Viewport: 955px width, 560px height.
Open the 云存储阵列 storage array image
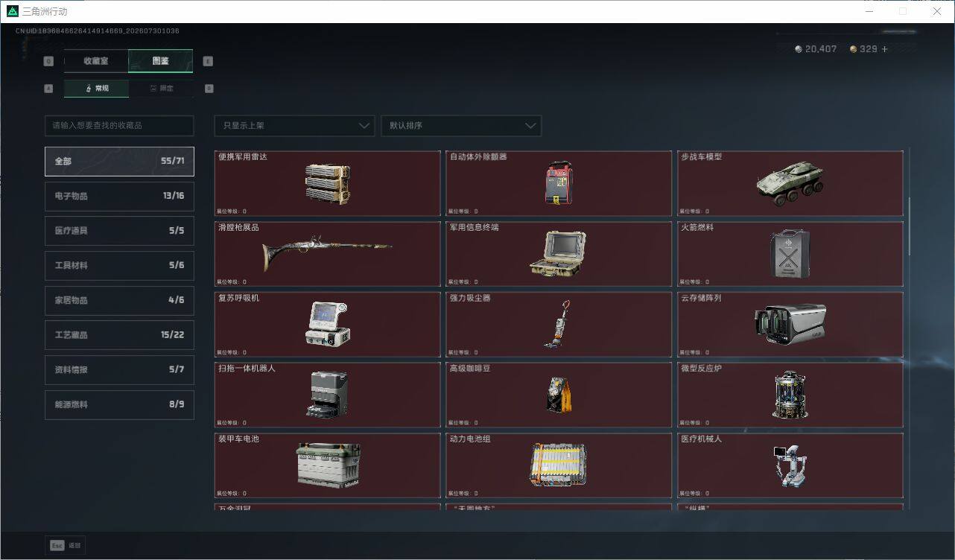[790, 324]
